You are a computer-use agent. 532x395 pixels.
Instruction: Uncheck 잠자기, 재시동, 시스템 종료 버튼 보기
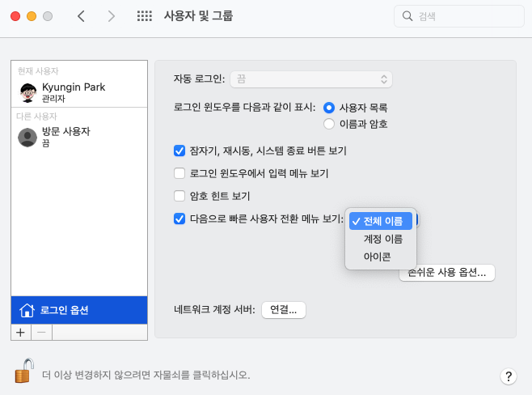(179, 151)
